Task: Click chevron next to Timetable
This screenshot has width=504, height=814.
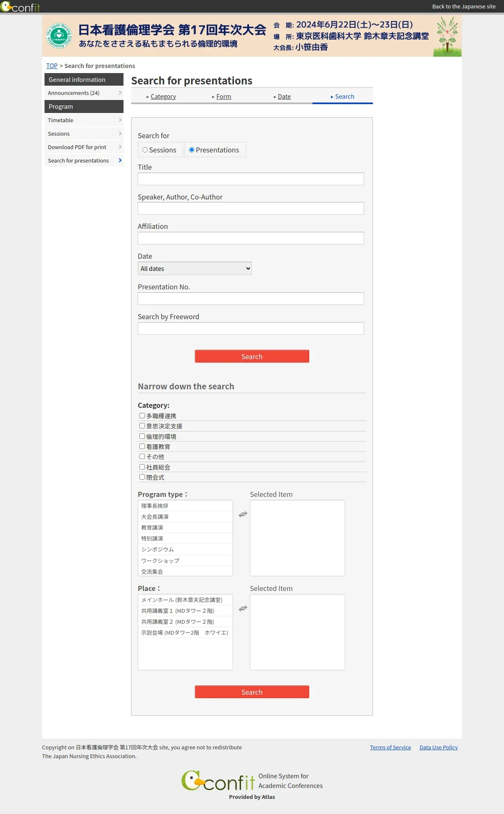Action: [120, 120]
